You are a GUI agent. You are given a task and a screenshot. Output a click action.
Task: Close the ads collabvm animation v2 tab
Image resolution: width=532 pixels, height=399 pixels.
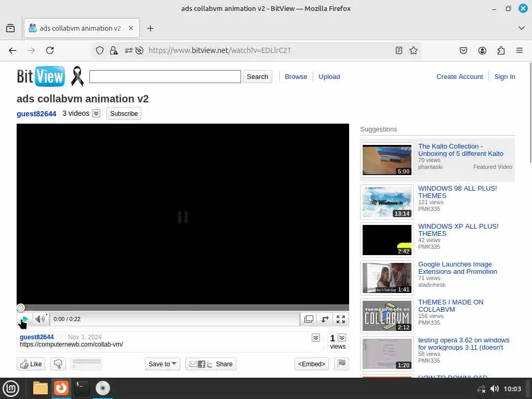pyautogui.click(x=131, y=28)
